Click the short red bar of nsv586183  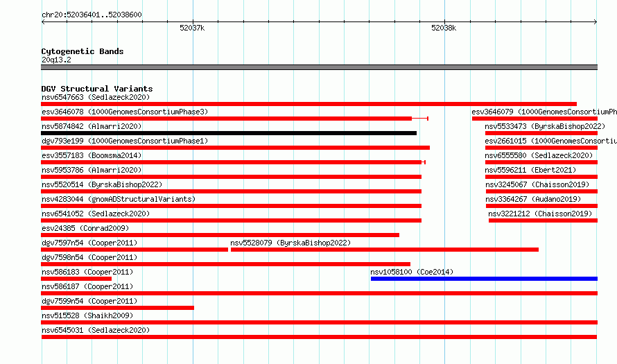[x=76, y=279]
